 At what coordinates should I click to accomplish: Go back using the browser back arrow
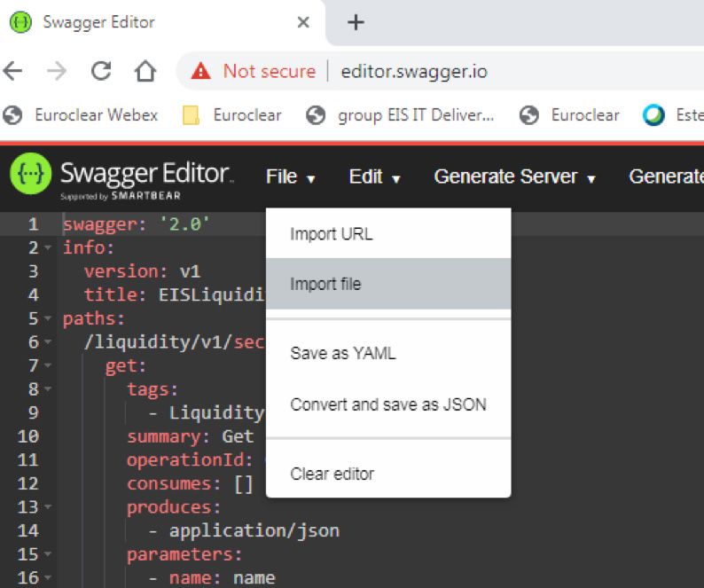coord(12,71)
